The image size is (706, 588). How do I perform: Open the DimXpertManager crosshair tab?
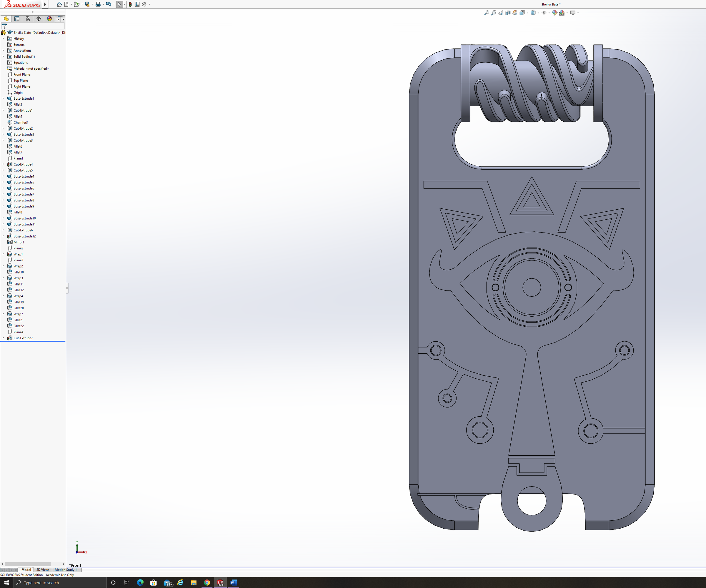click(39, 19)
